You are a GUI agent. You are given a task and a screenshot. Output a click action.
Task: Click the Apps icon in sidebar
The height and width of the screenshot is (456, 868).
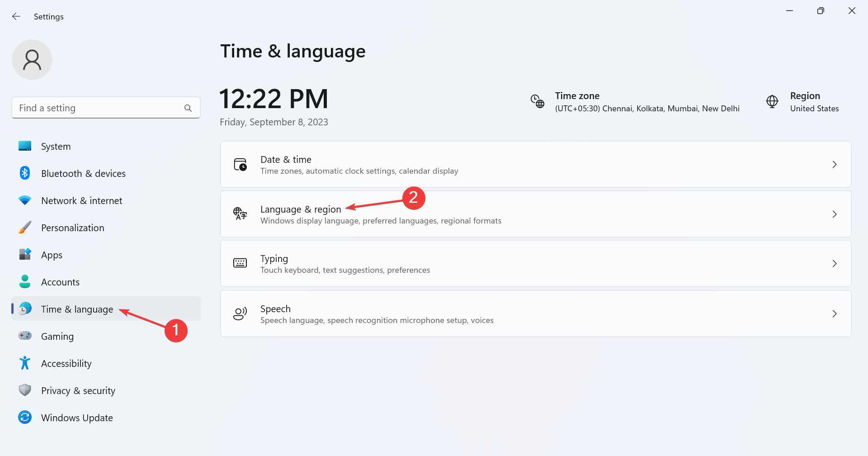coord(25,254)
